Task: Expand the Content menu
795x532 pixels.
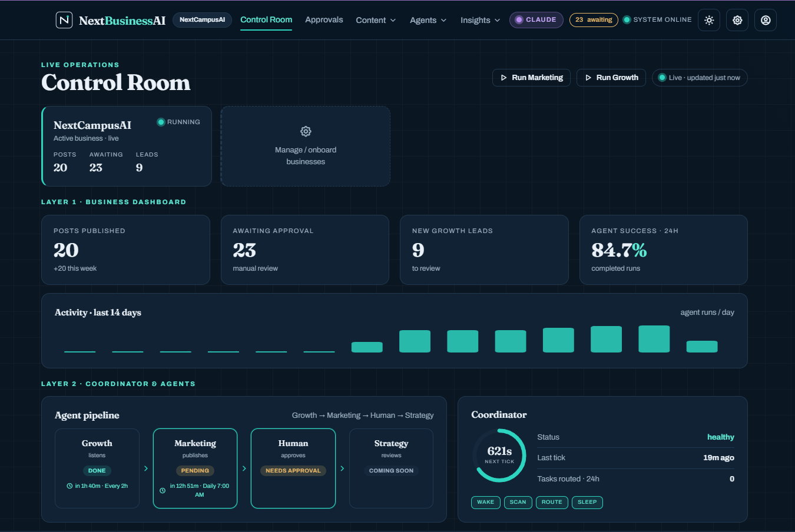Action: click(x=376, y=20)
